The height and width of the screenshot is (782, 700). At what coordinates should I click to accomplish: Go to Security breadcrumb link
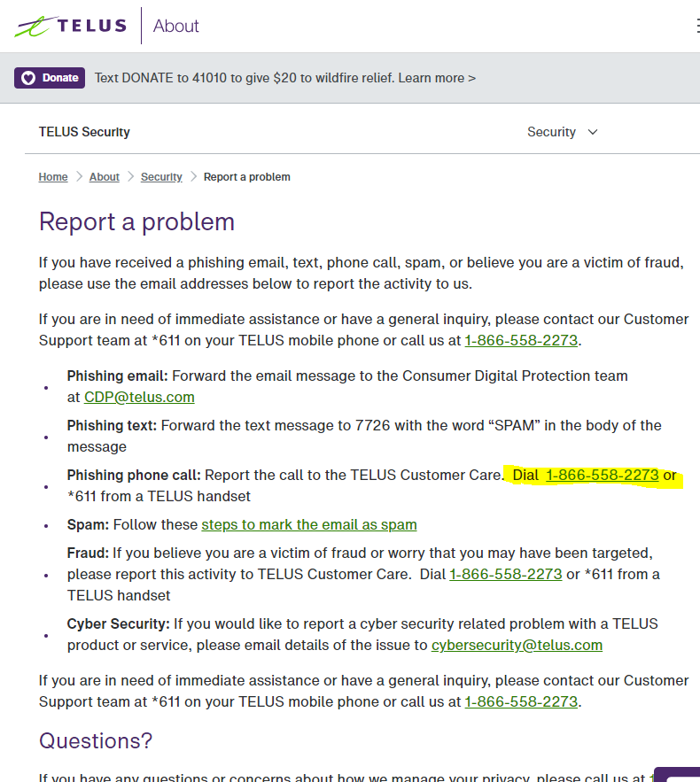pos(161,177)
